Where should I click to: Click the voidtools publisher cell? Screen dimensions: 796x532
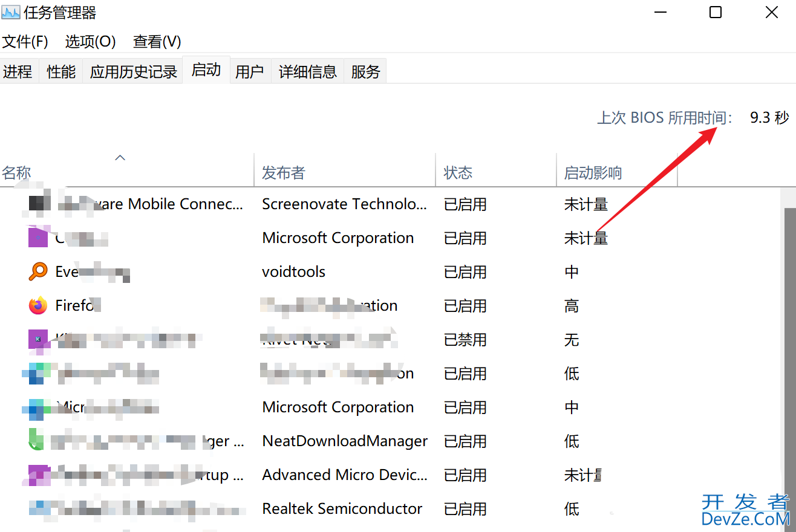pos(293,272)
